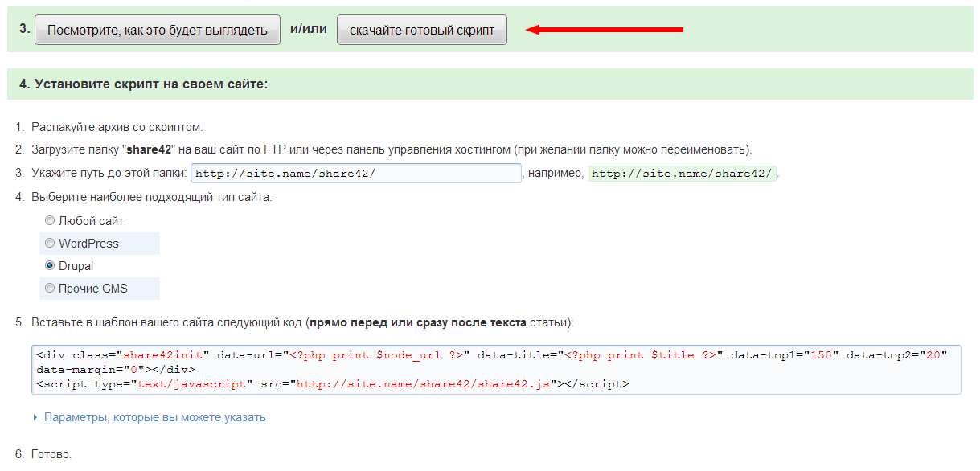Click the text 'Укажите путь до этой папки:'

click(109, 173)
